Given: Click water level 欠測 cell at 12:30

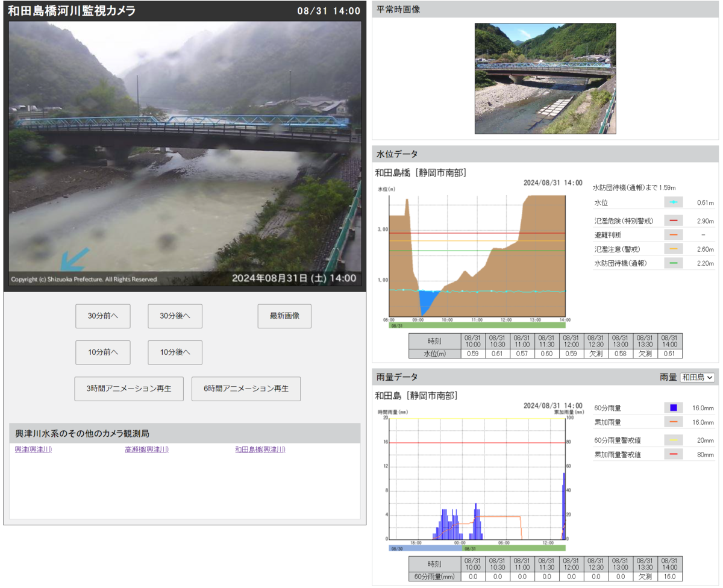Looking at the screenshot, I should [596, 354].
